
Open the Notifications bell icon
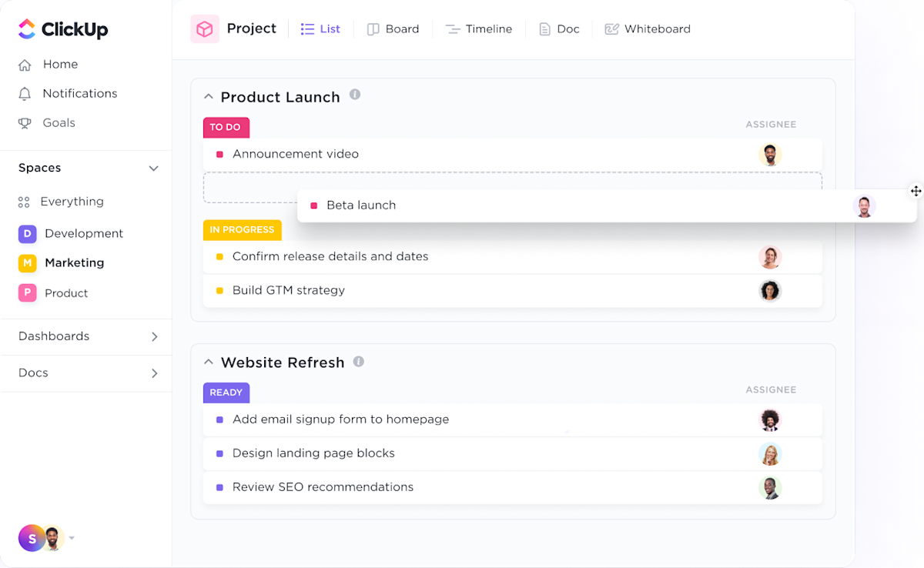[25, 93]
